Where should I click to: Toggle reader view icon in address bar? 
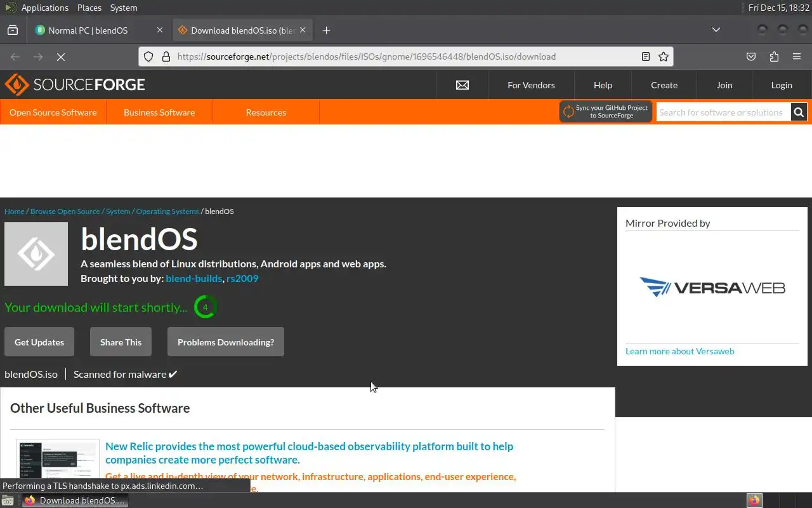pyautogui.click(x=646, y=57)
